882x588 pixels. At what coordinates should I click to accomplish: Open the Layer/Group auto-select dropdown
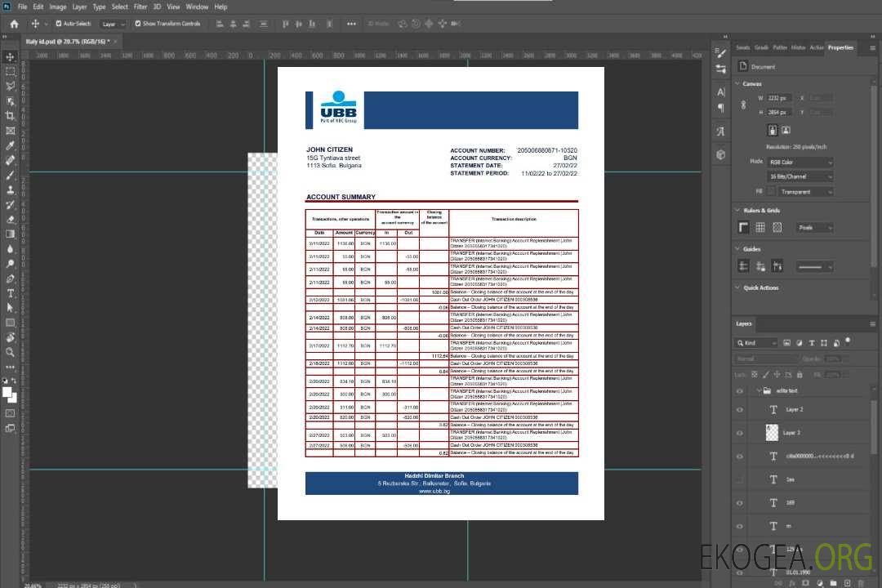113,24
